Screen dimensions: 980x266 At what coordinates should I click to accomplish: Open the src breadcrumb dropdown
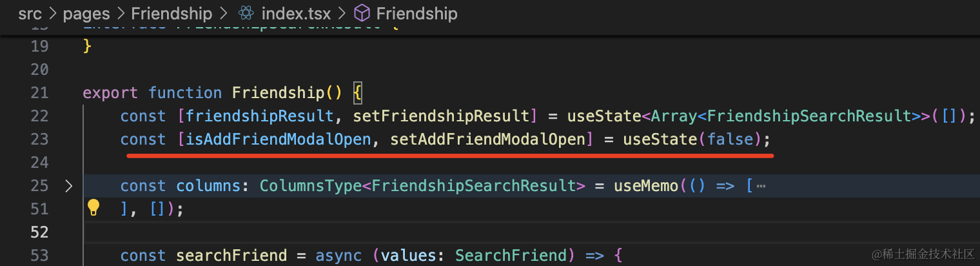[30, 13]
